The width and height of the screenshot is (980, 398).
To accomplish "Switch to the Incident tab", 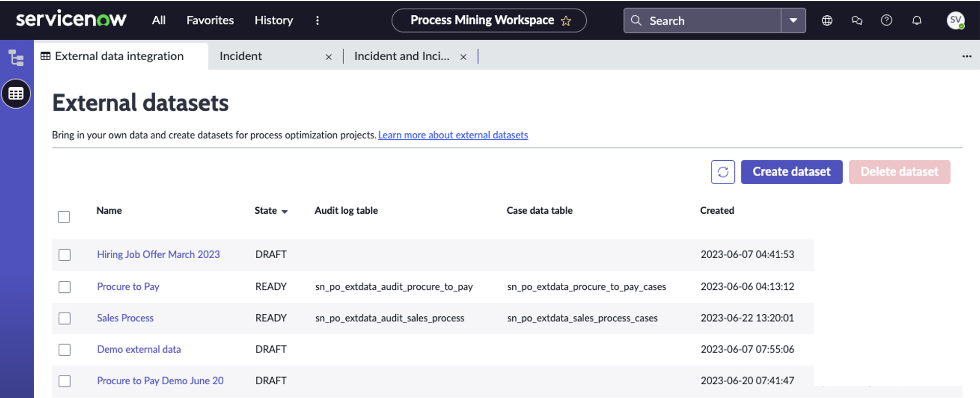I will click(x=241, y=56).
